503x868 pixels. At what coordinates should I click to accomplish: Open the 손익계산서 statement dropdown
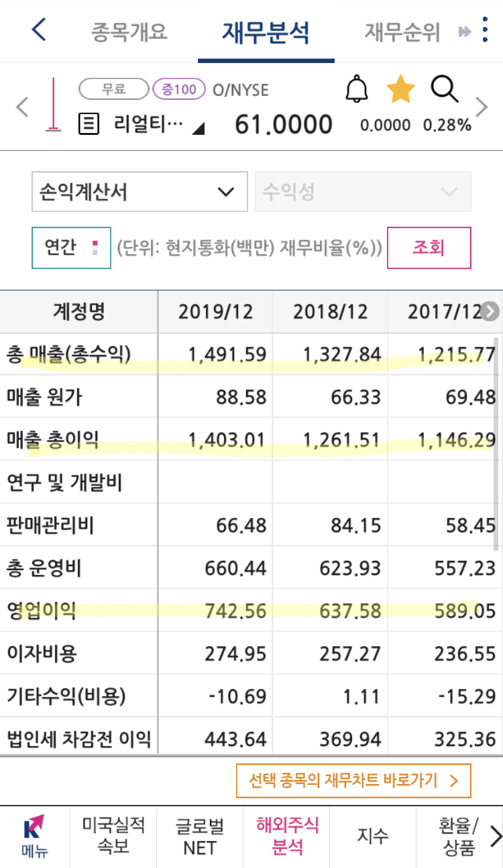[x=139, y=192]
